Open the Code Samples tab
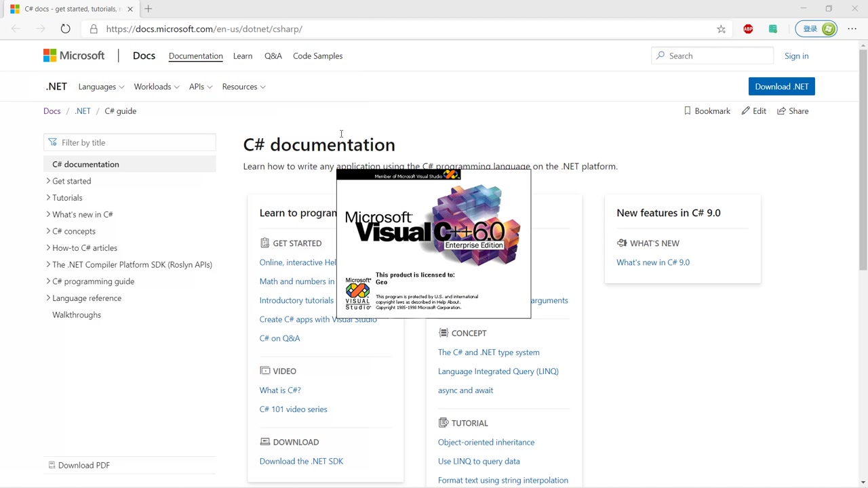This screenshot has width=868, height=488. pos(317,56)
